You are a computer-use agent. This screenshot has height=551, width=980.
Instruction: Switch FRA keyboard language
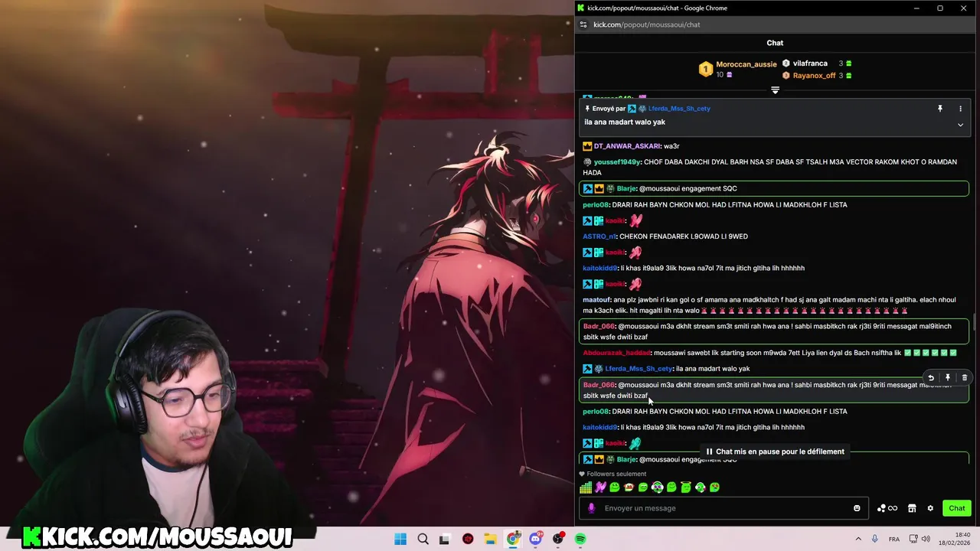point(894,539)
